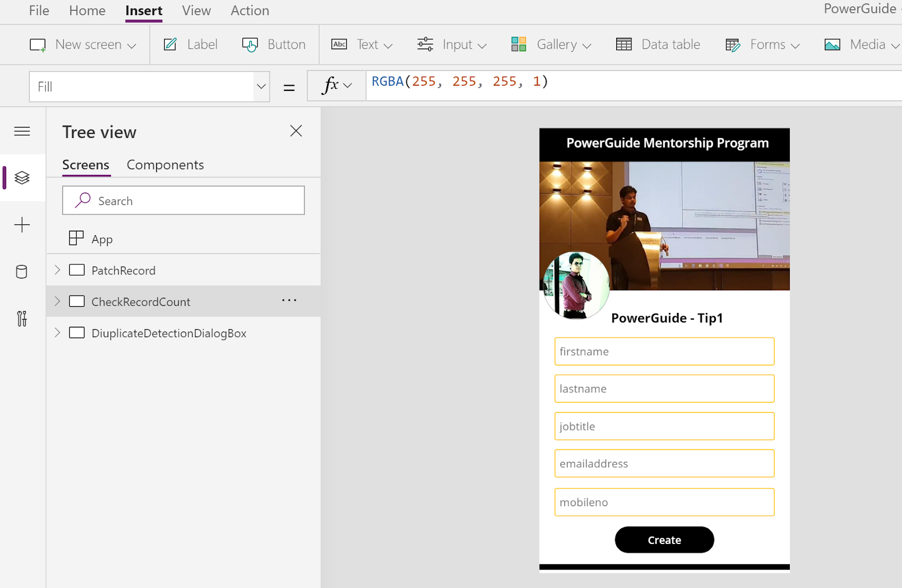Click the Data table grid icon
Viewport: 902px width, 588px height.
(x=624, y=45)
